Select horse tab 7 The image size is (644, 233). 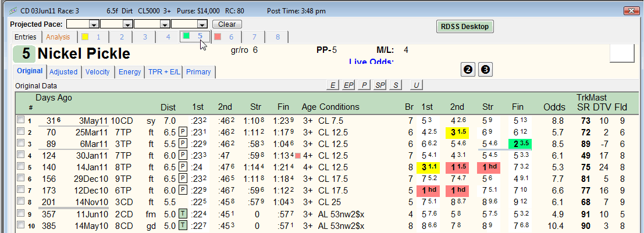click(x=254, y=37)
